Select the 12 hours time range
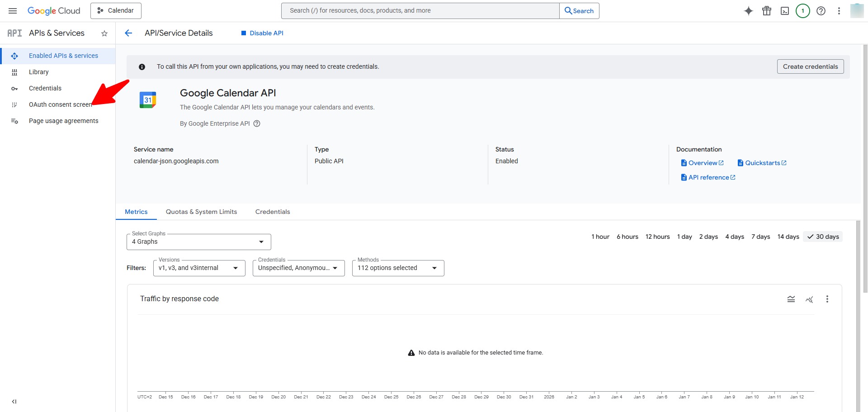Screen dimensions: 868x412 point(658,237)
